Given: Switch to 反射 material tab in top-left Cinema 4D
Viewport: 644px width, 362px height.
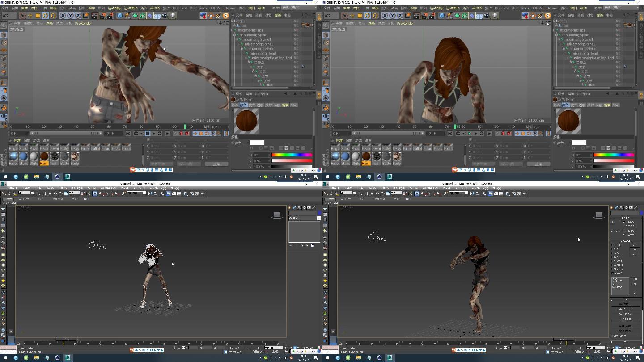Looking at the screenshot, I should pos(268,105).
